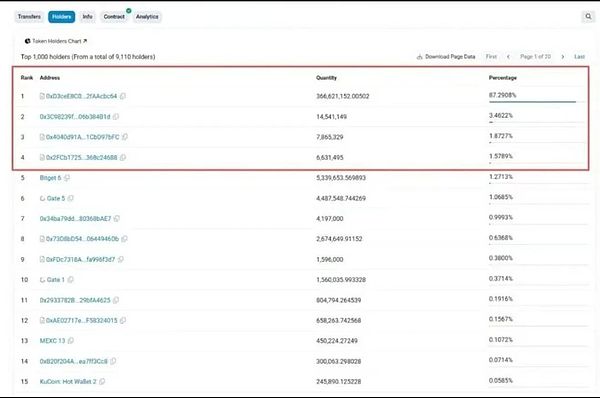600x398 pixels.
Task: Copy the MEXC 13 address
Action: (71, 341)
